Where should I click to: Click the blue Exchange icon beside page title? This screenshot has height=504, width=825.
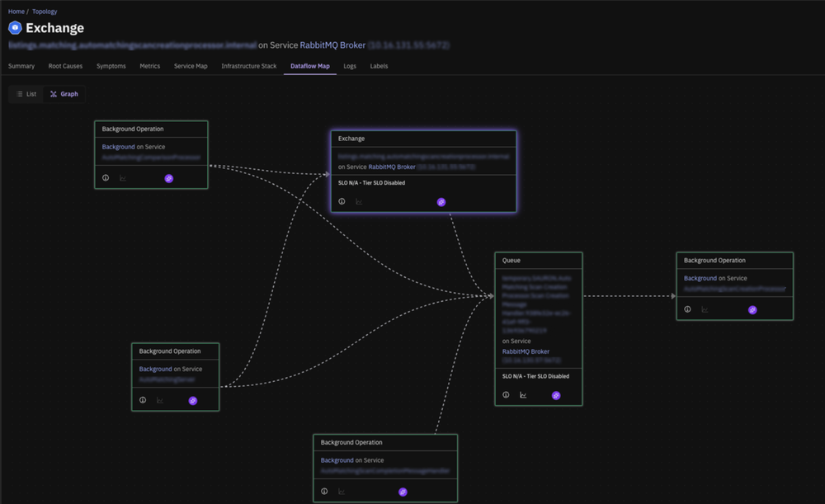coord(15,28)
